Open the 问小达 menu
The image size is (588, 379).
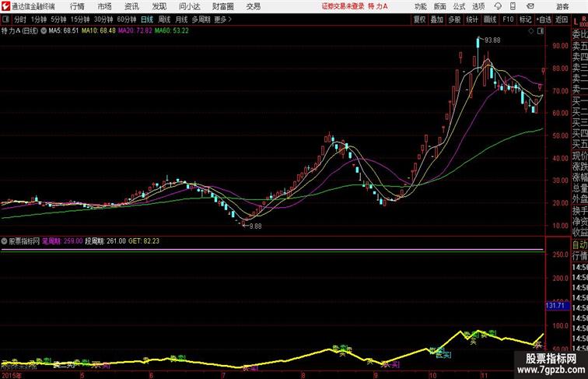point(189,6)
